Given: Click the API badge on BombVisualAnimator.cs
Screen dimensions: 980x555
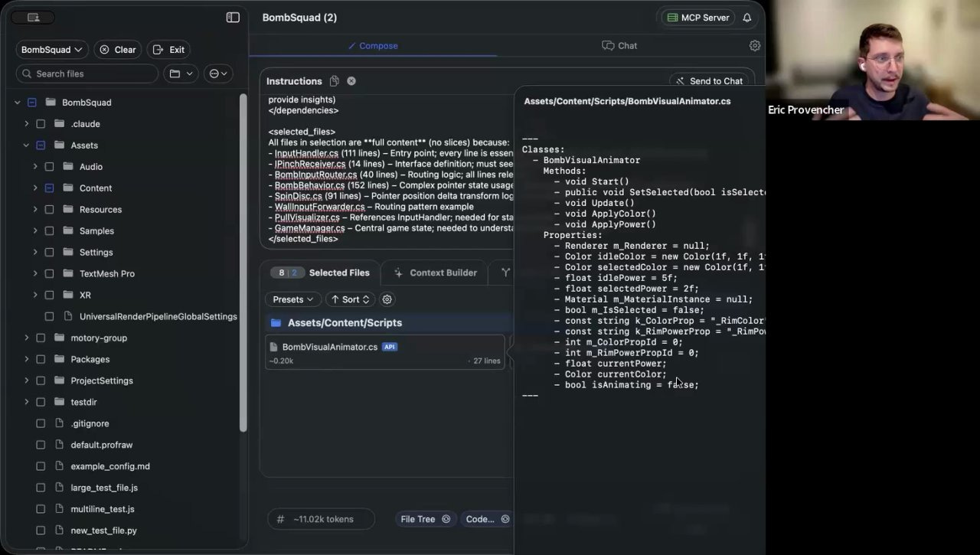Looking at the screenshot, I should coord(390,347).
